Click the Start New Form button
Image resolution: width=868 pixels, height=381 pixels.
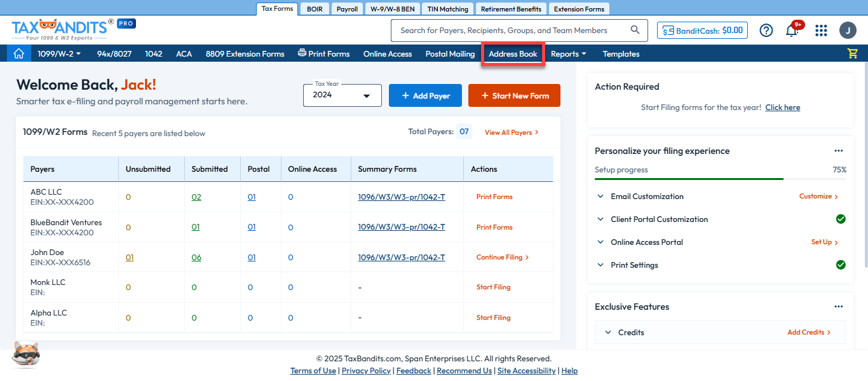pos(514,95)
